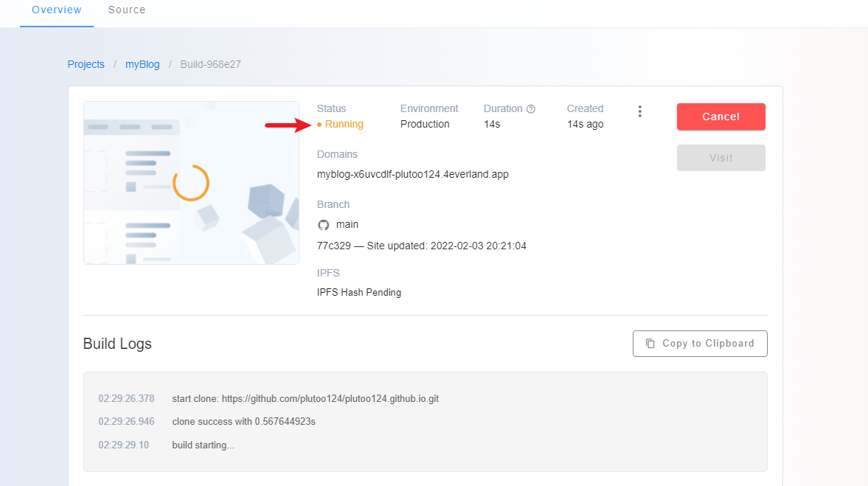868x486 pixels.
Task: Select the Build-968e27 breadcrumb text
Action: tap(210, 64)
